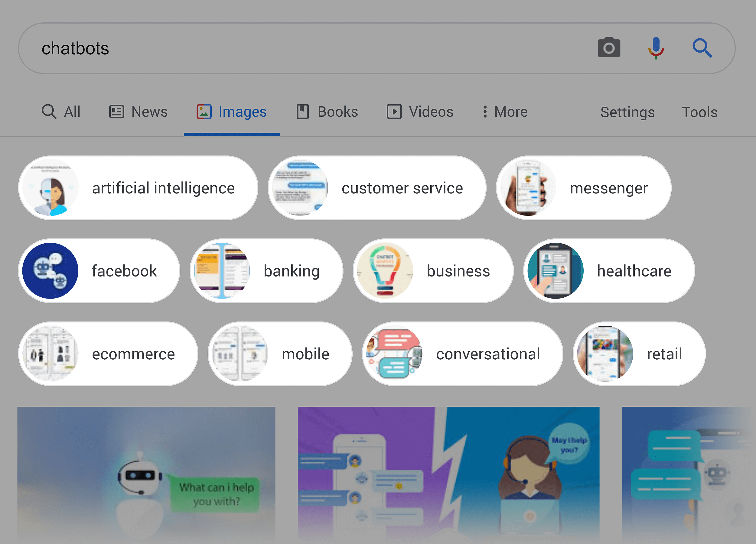756x544 pixels.
Task: Open the robot 'What can I help you with?' image
Action: tap(146, 475)
